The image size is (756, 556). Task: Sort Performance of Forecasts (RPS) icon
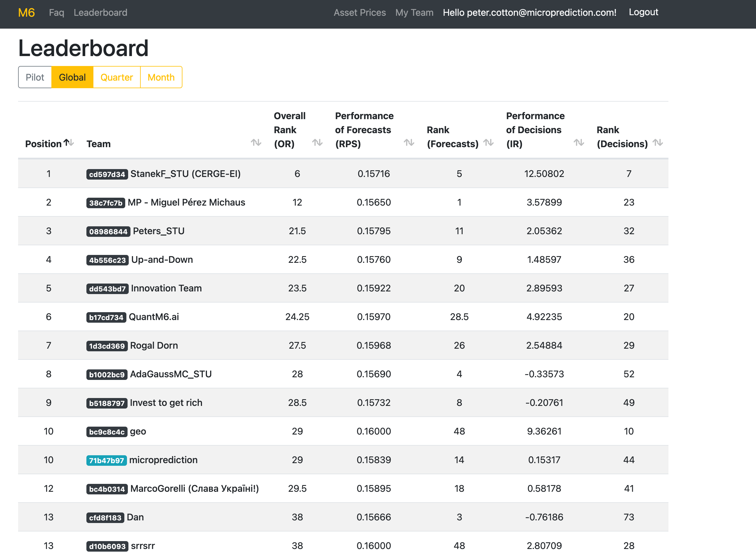pyautogui.click(x=409, y=143)
